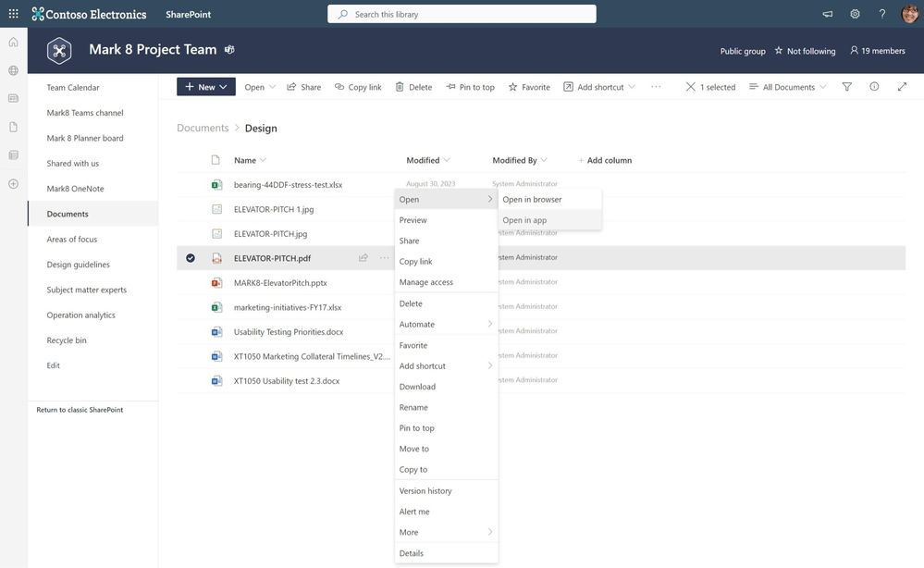Expand content with the full-screen arrow icon

coord(902,87)
